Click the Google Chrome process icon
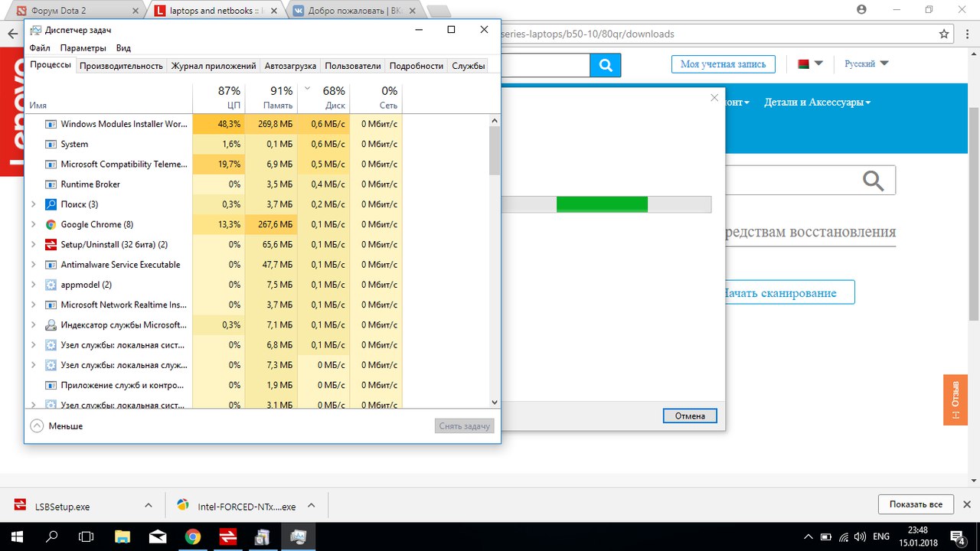The height and width of the screenshot is (551, 980). click(x=51, y=224)
